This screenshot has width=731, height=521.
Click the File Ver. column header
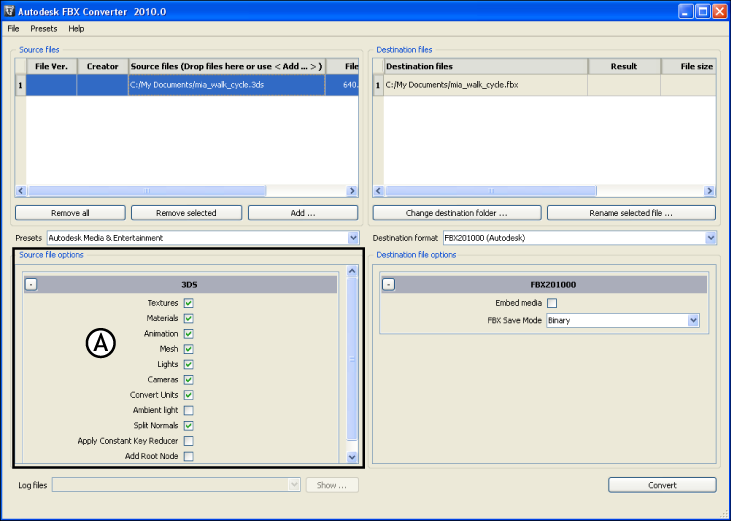point(51,66)
